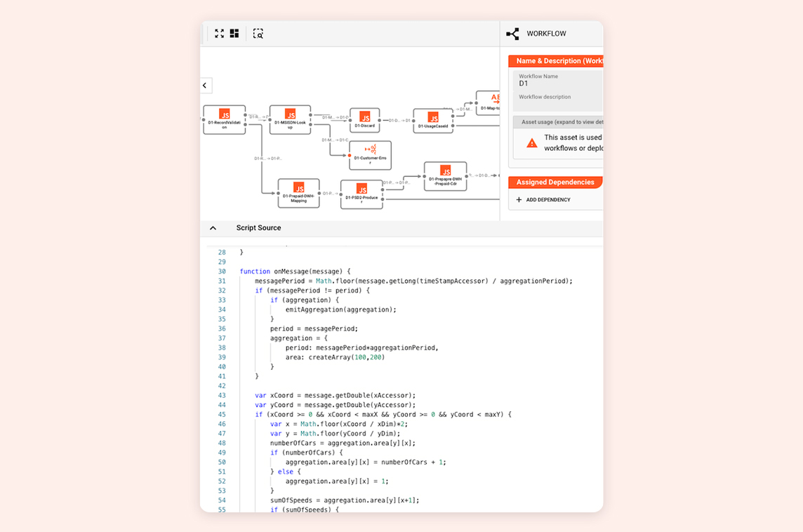Select the D1-Customer-Error router node

[370, 155]
